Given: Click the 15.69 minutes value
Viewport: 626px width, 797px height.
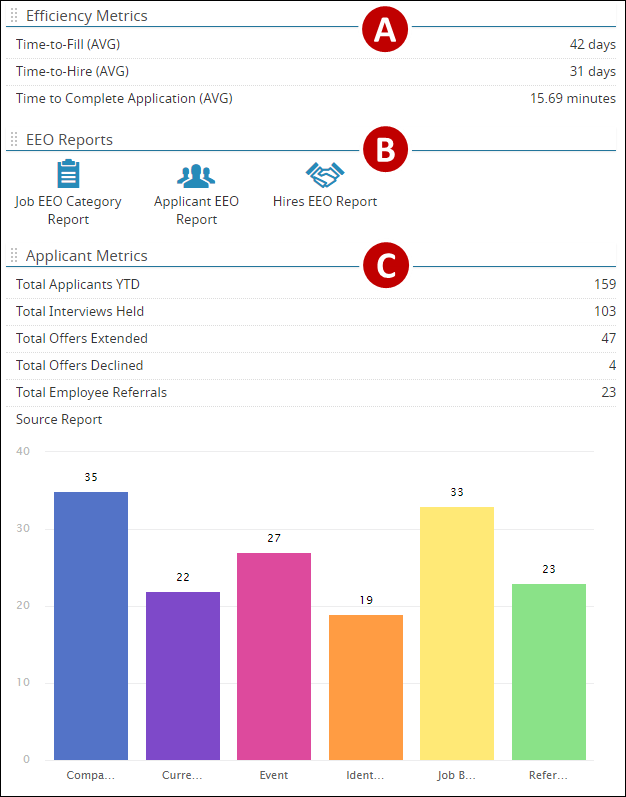Looking at the screenshot, I should [x=573, y=98].
